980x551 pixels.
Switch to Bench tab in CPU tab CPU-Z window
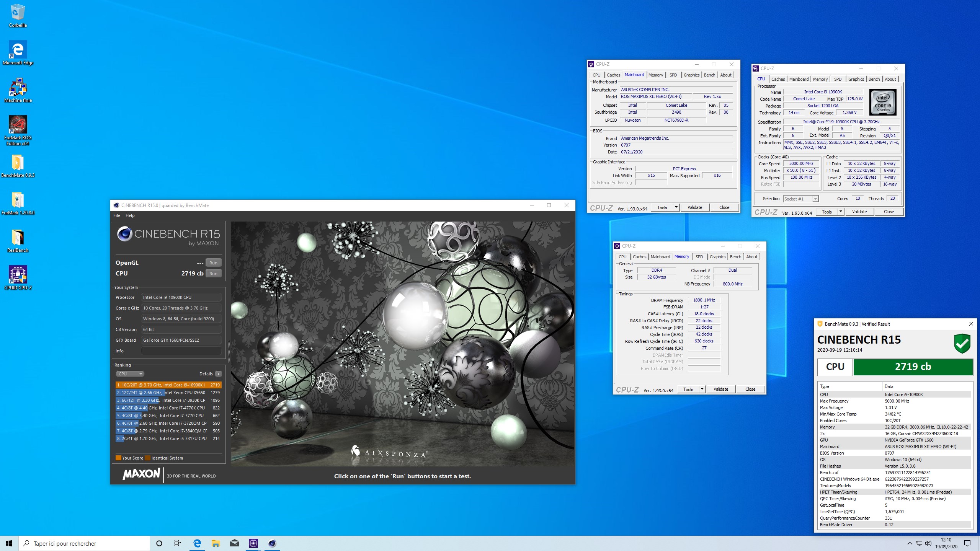[x=874, y=79]
